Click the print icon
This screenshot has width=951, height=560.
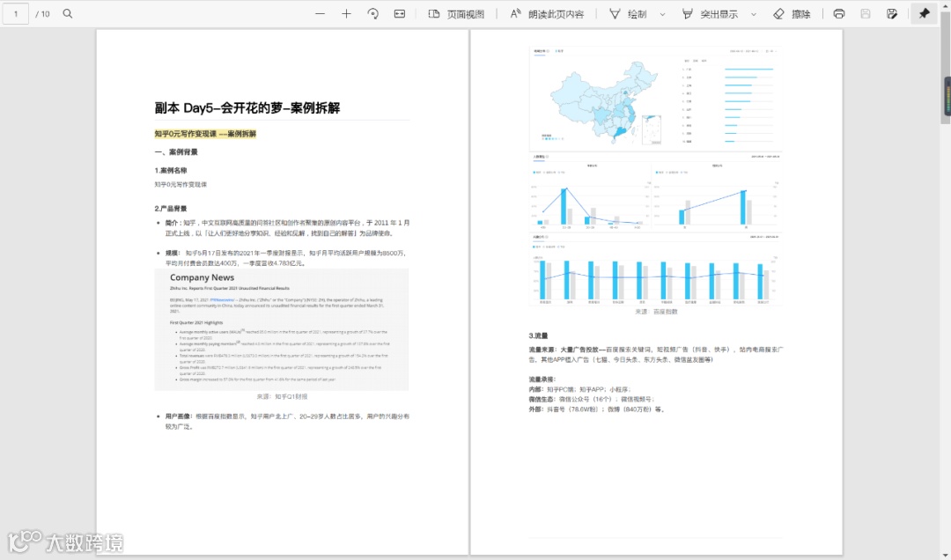[x=839, y=13]
